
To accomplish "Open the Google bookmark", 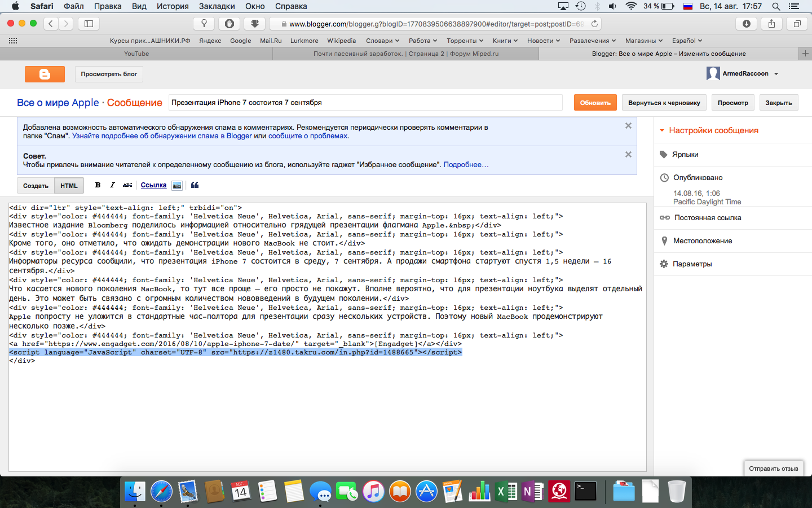I will click(241, 41).
